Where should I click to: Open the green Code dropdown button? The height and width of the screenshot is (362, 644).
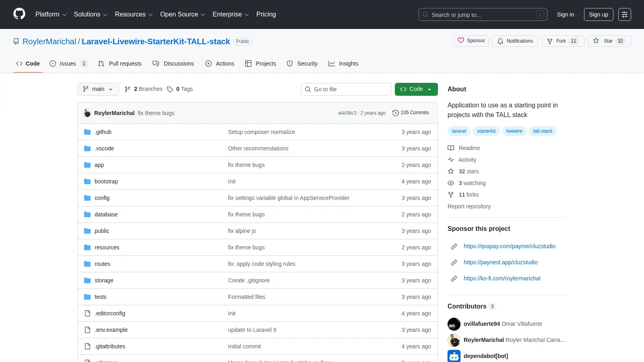click(416, 89)
